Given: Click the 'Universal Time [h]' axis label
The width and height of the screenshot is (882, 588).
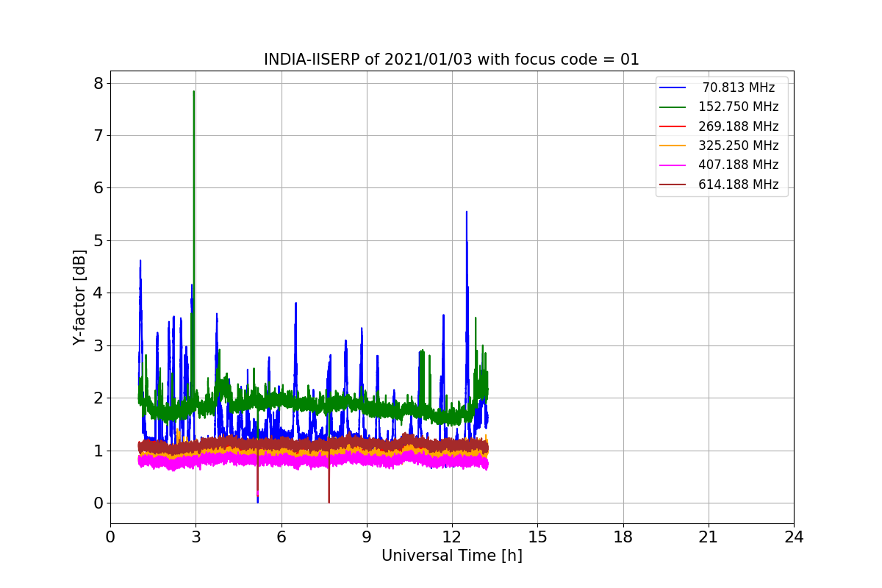Looking at the screenshot, I should tap(452, 556).
